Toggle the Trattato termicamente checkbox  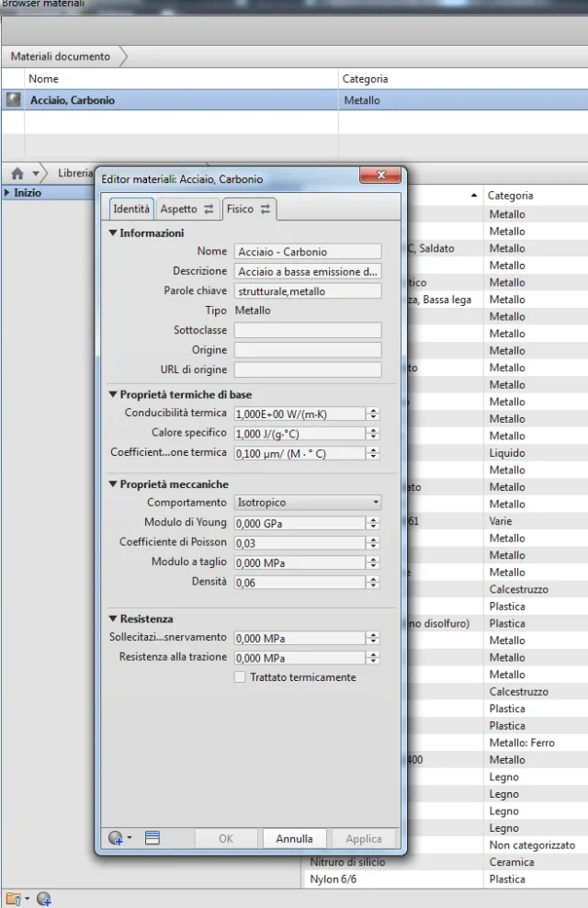point(240,677)
